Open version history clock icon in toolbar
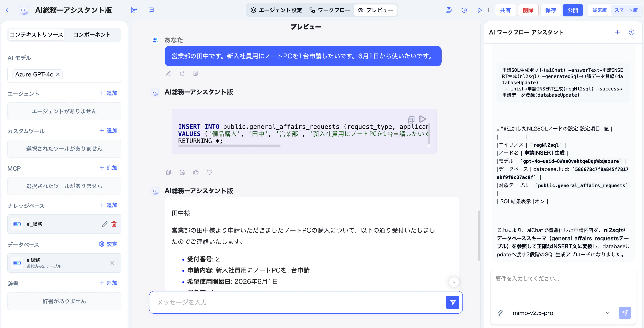Screen dimensions: 644x328 (x=464, y=10)
